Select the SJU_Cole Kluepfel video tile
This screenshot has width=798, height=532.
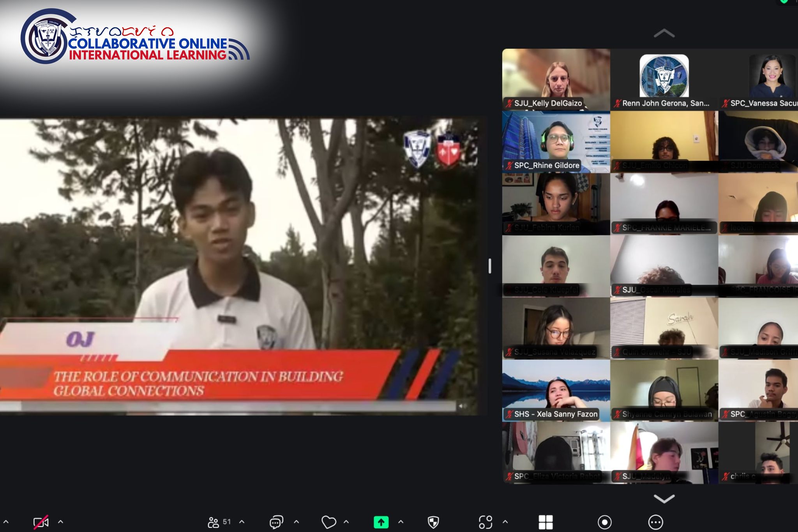point(556,266)
